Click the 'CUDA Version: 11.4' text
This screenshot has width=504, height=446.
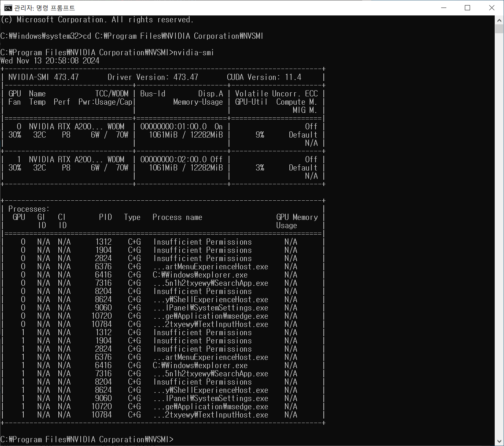[264, 77]
